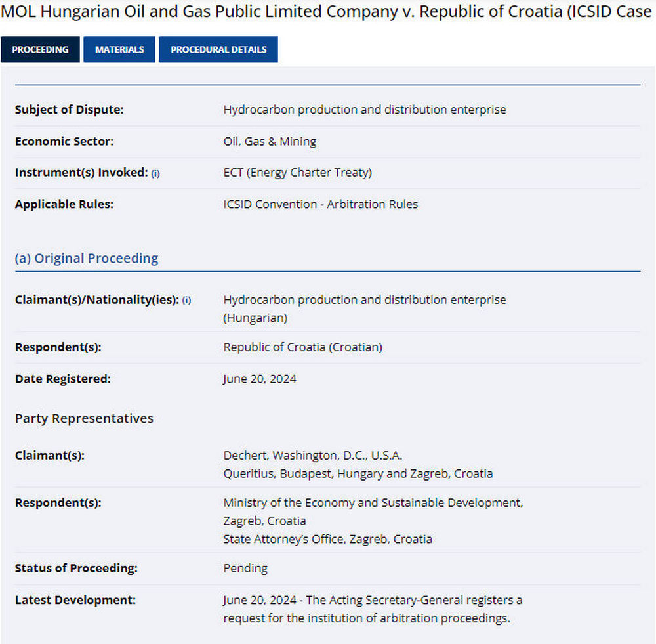The image size is (656, 644).
Task: Click '(Hungarian)' nationality under claimant
Action: pos(256,318)
